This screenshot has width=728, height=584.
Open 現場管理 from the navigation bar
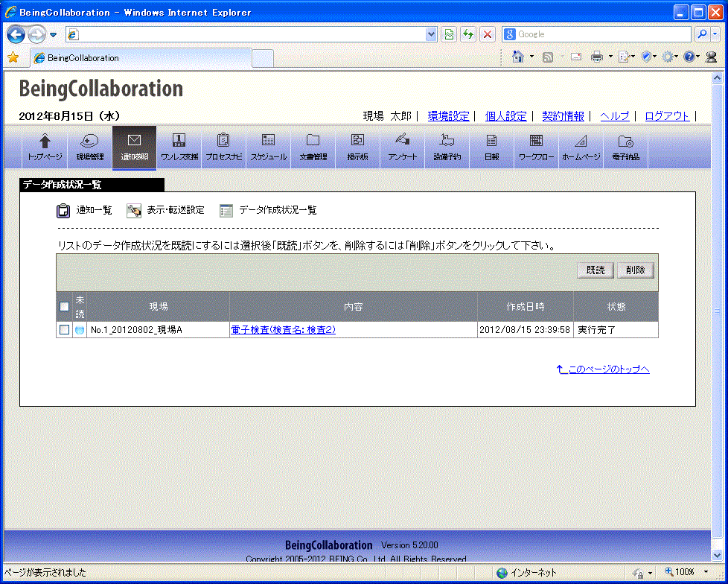(x=89, y=147)
